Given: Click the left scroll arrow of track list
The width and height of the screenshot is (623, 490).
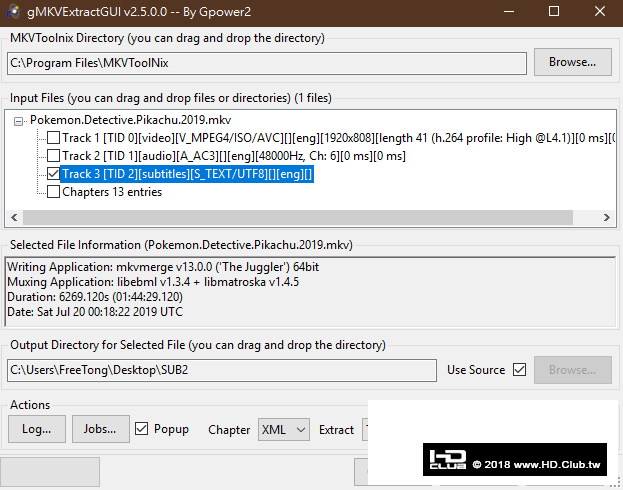Looking at the screenshot, I should [x=14, y=217].
